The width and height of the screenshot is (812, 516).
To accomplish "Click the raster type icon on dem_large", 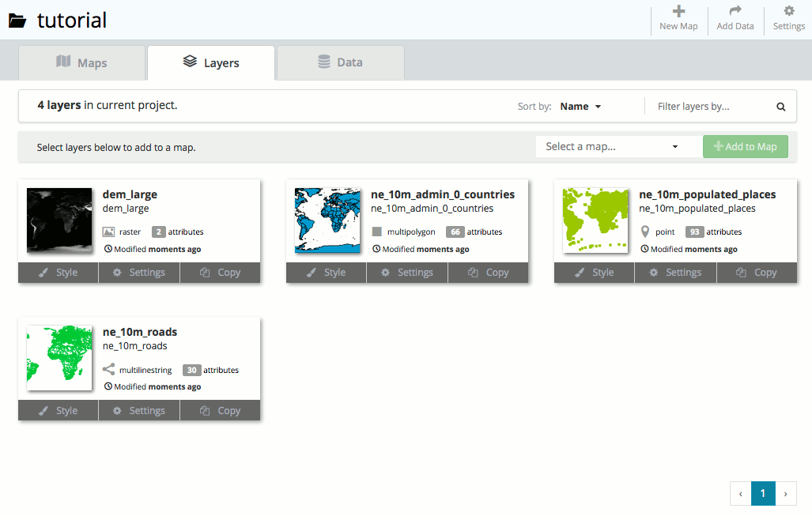I will pyautogui.click(x=109, y=232).
